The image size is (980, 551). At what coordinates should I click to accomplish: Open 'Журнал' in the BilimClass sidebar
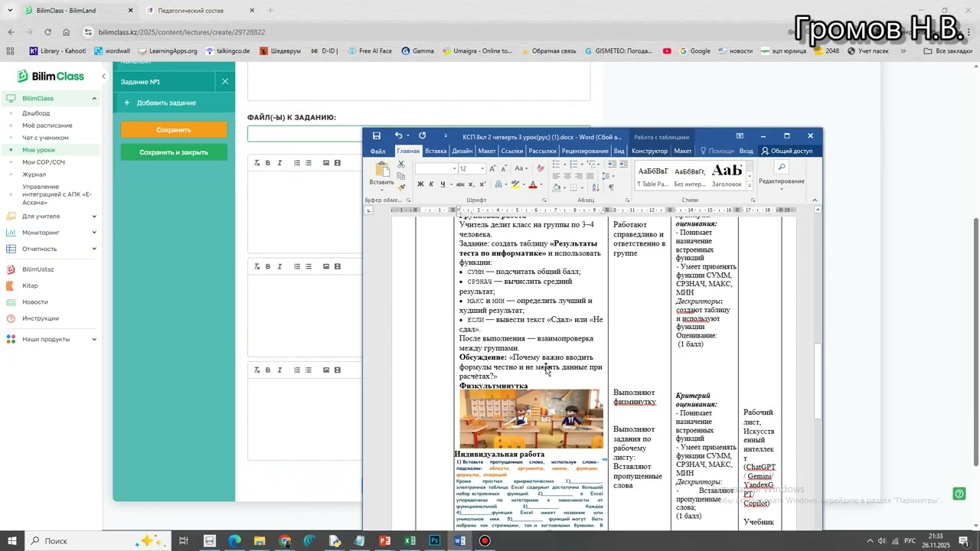click(34, 174)
